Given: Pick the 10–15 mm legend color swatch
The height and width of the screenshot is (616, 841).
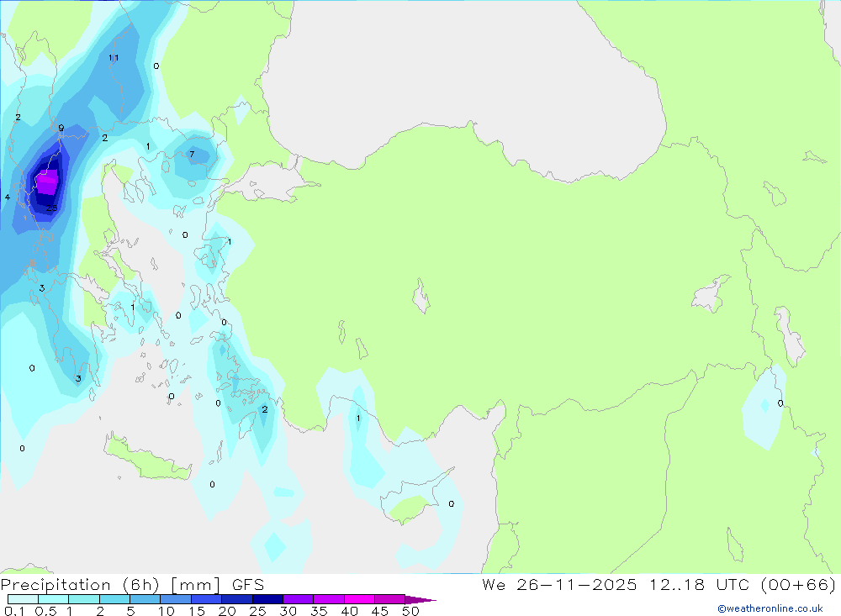Looking at the screenshot, I should pyautogui.click(x=176, y=599).
